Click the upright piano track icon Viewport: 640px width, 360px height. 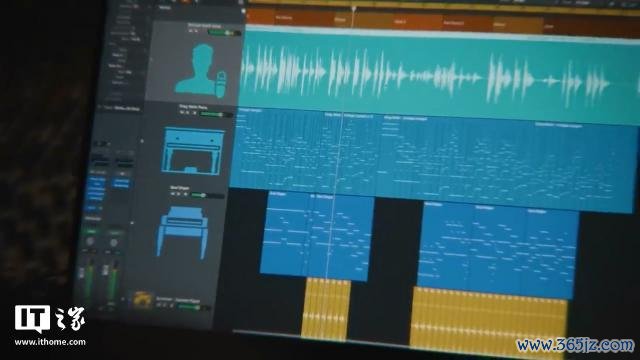tap(192, 150)
